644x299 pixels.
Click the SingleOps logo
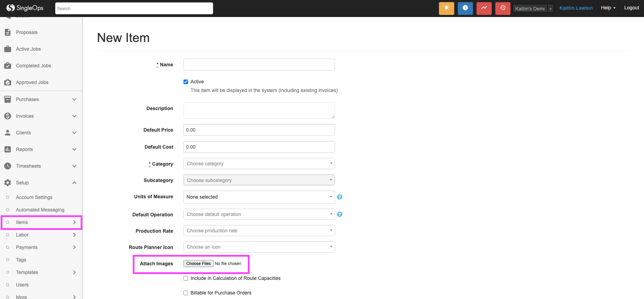(25, 8)
